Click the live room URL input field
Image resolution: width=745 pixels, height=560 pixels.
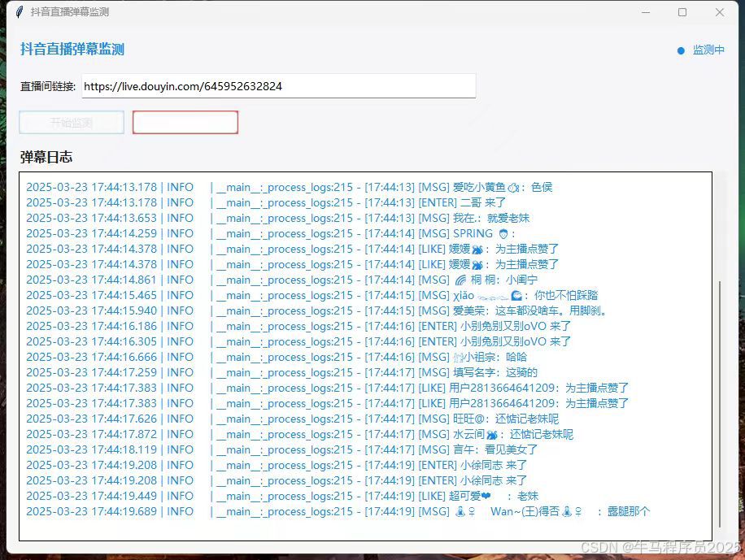278,86
